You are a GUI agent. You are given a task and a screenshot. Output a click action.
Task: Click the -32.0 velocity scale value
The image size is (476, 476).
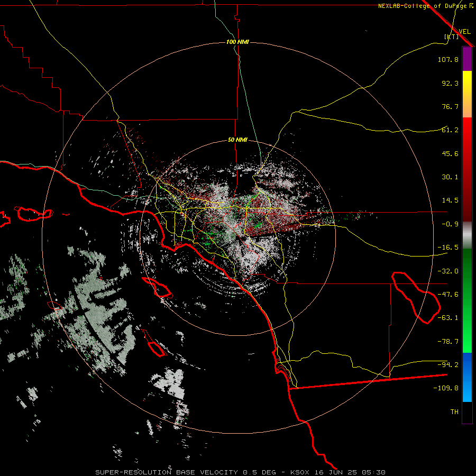[448, 271]
